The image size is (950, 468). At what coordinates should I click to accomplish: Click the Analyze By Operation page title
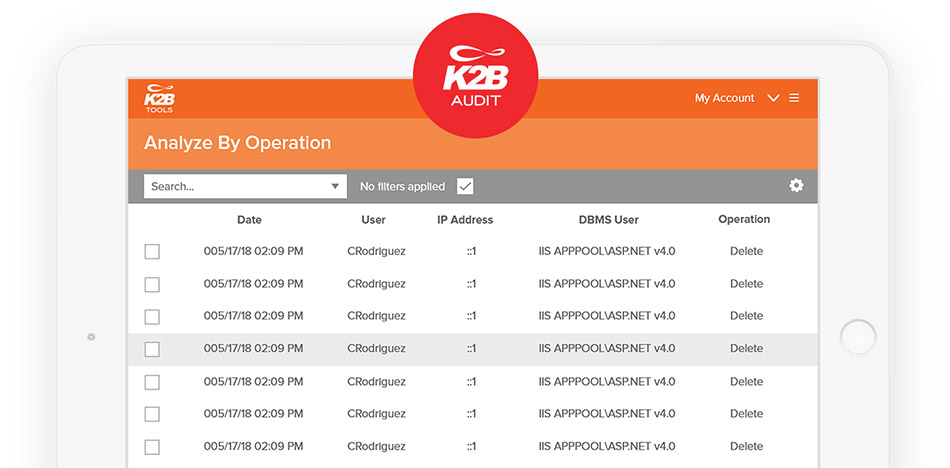coord(238,143)
